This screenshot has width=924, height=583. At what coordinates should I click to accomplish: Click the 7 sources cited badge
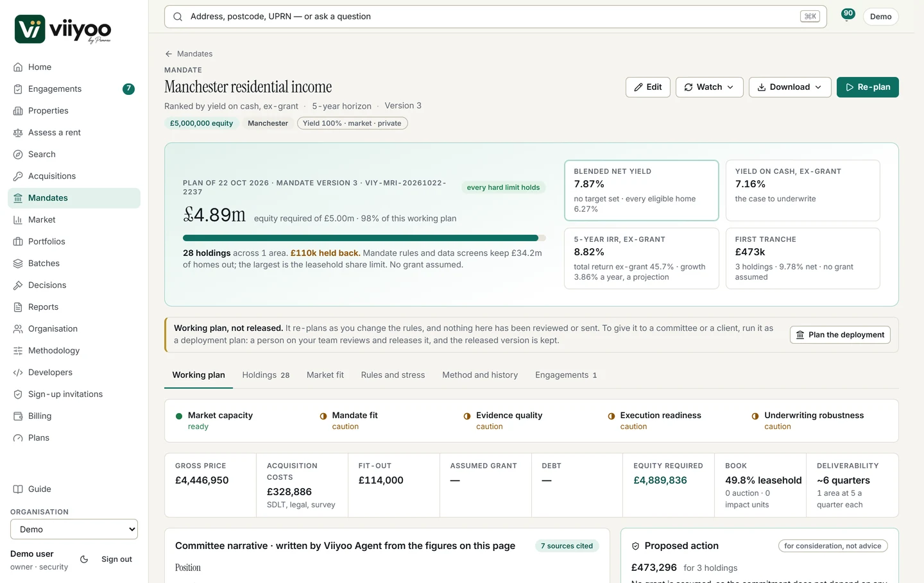tap(567, 546)
